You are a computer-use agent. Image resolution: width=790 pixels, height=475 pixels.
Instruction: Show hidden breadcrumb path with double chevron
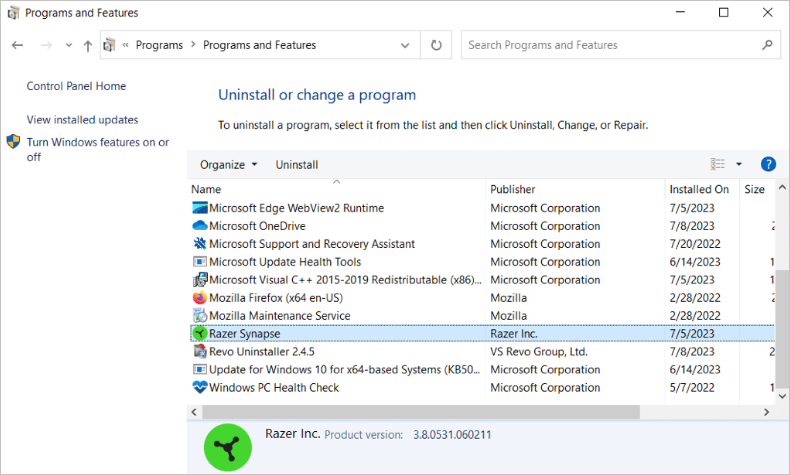pyautogui.click(x=125, y=45)
